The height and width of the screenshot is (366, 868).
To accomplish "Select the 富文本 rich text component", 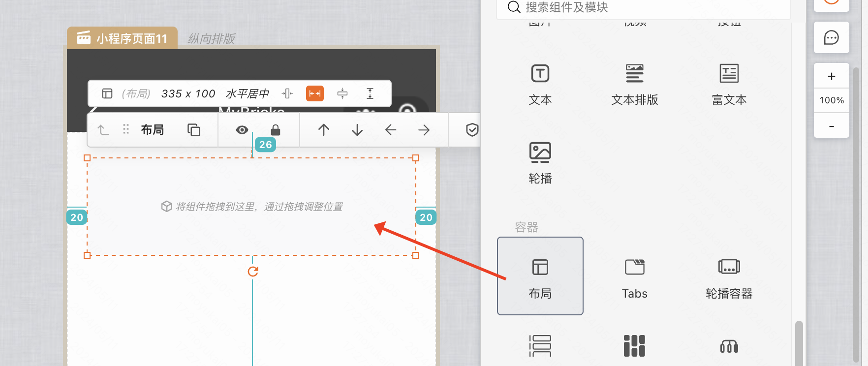I will 729,85.
